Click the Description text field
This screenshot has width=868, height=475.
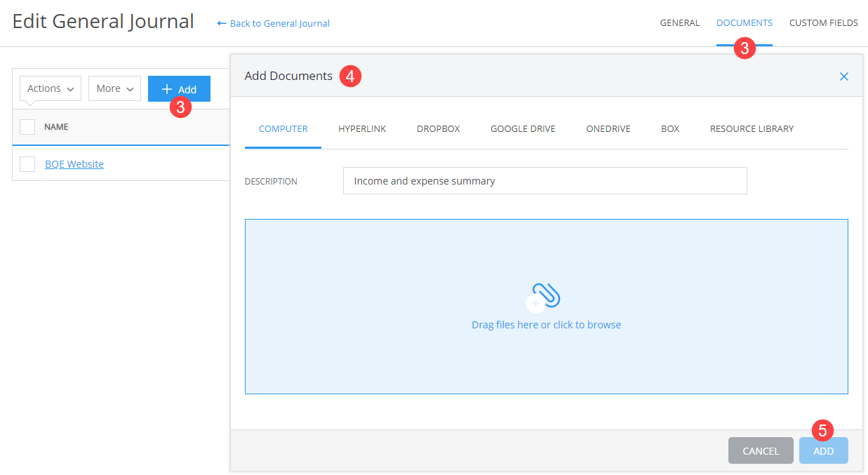pos(545,180)
